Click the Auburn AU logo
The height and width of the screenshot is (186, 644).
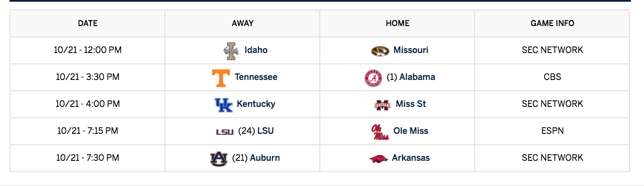click(x=219, y=159)
